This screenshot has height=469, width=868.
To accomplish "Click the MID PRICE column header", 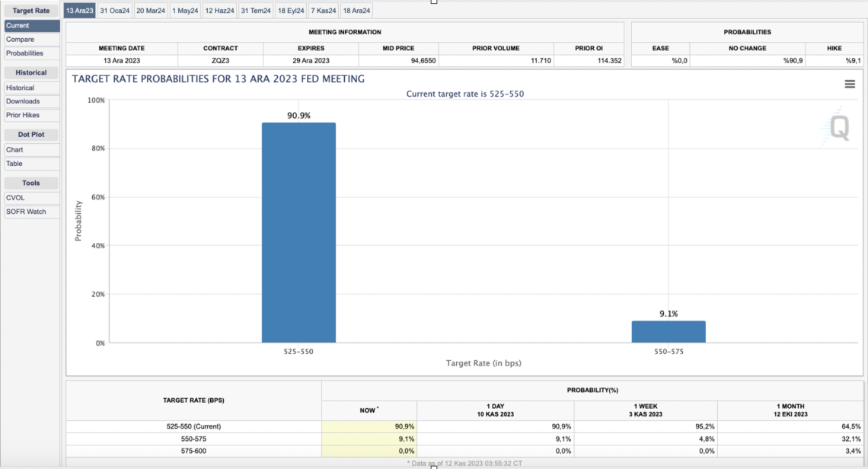I will [x=398, y=48].
